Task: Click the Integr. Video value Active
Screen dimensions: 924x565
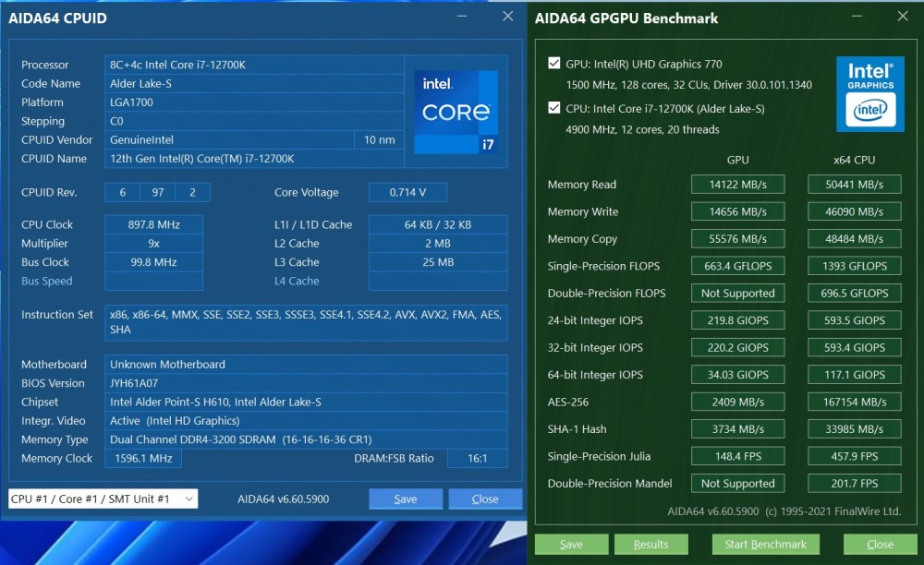Action: [306, 421]
